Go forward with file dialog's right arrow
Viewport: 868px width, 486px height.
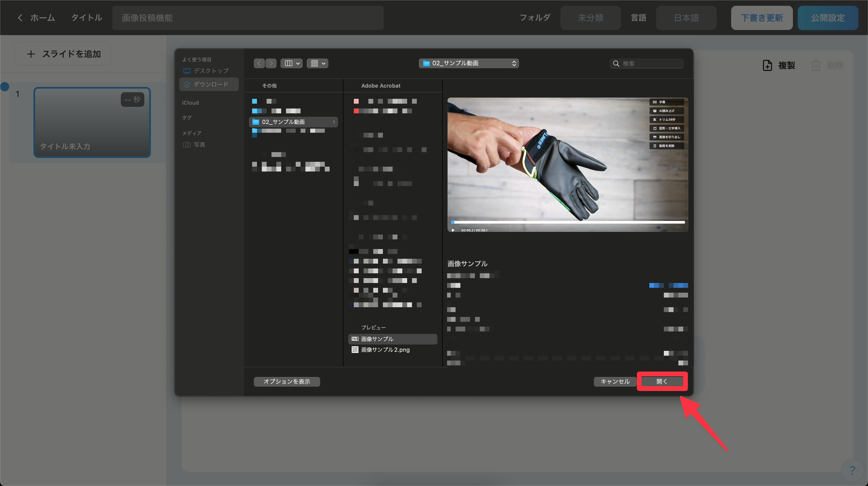(271, 63)
